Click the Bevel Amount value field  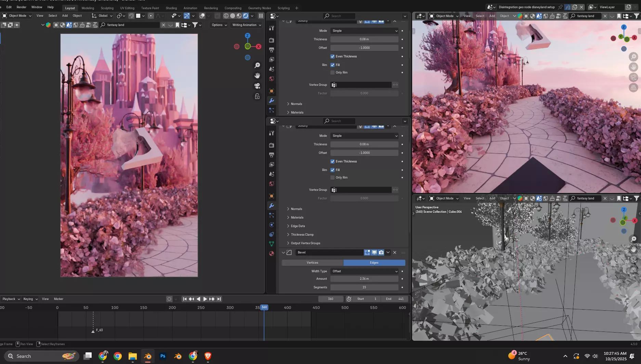pos(364,279)
